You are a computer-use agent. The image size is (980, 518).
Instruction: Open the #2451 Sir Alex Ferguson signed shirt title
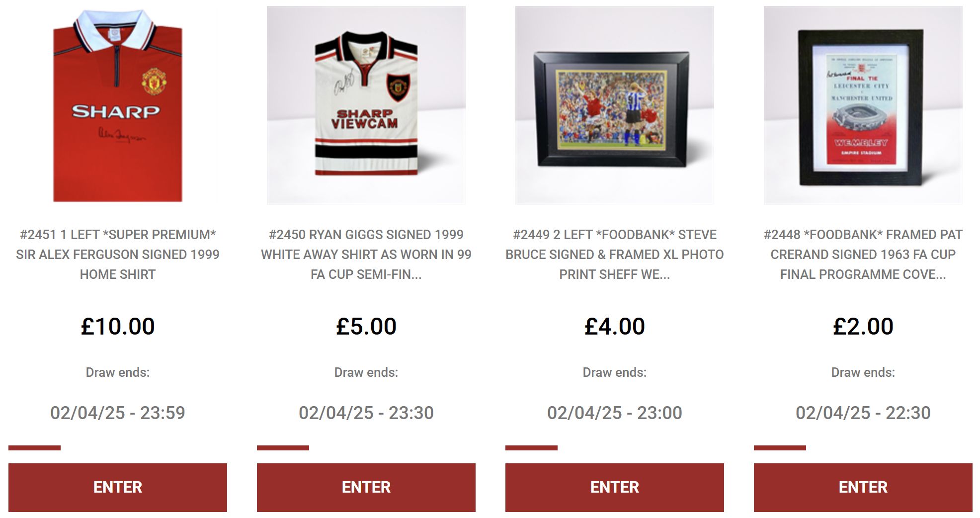pyautogui.click(x=118, y=255)
